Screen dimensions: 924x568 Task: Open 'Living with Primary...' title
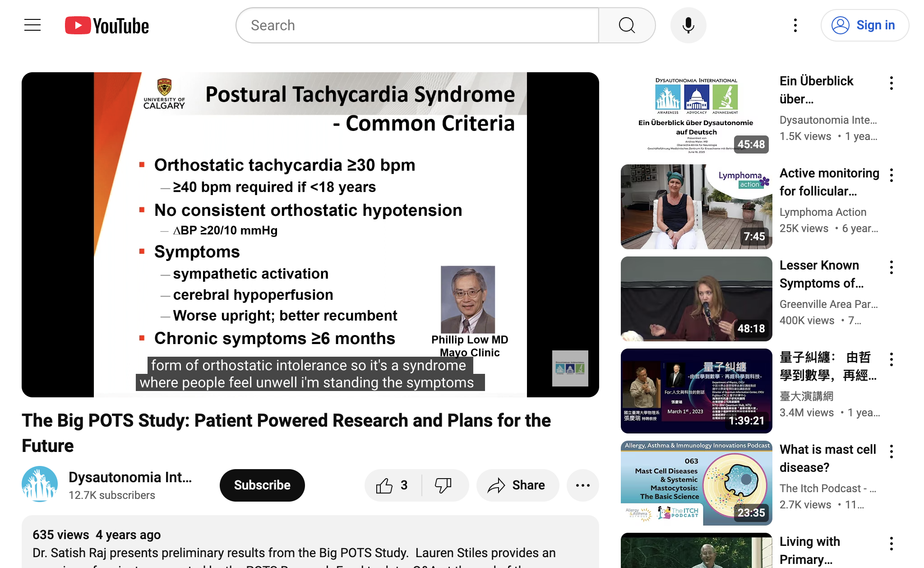810,550
